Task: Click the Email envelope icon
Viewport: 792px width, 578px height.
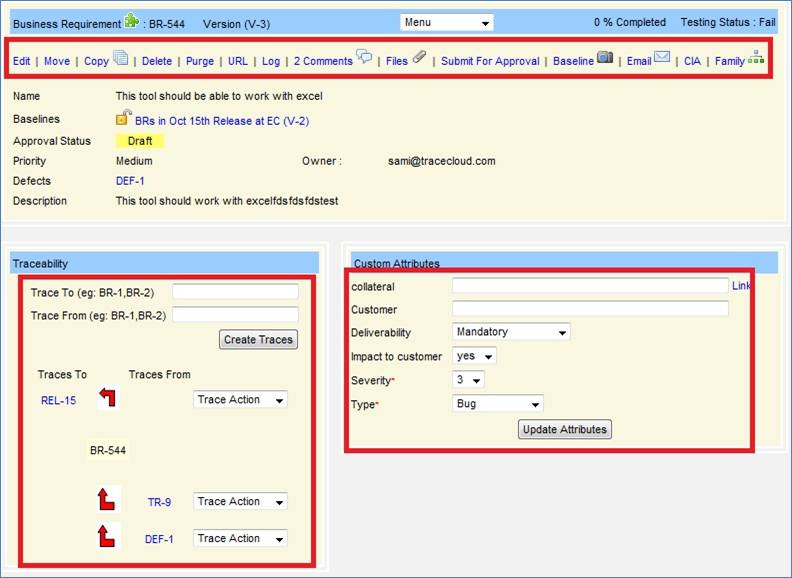Action: coord(662,58)
